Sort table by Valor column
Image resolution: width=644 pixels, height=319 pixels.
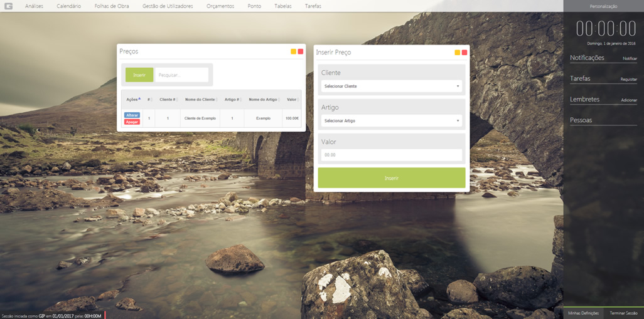pos(291,100)
